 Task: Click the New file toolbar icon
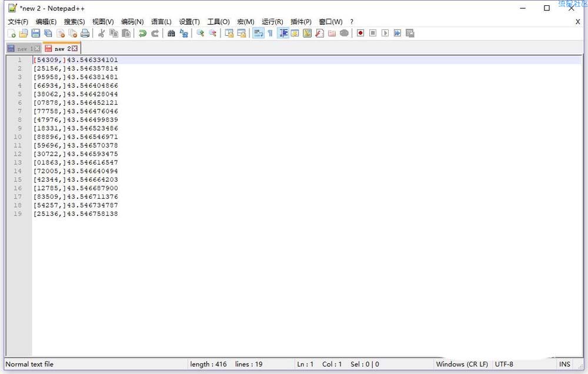coord(12,34)
